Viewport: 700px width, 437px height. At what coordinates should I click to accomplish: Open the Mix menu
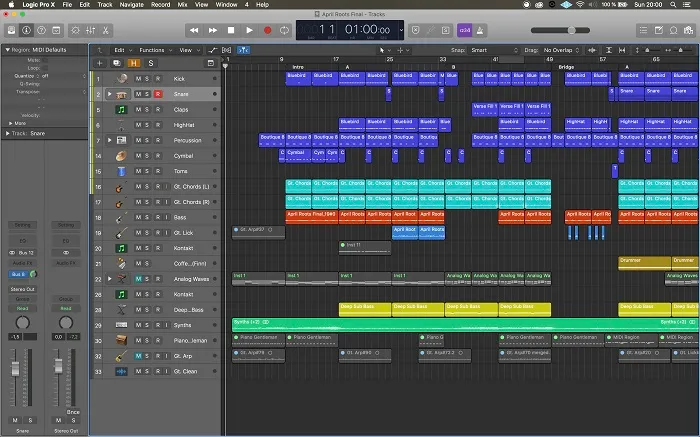(183, 4)
